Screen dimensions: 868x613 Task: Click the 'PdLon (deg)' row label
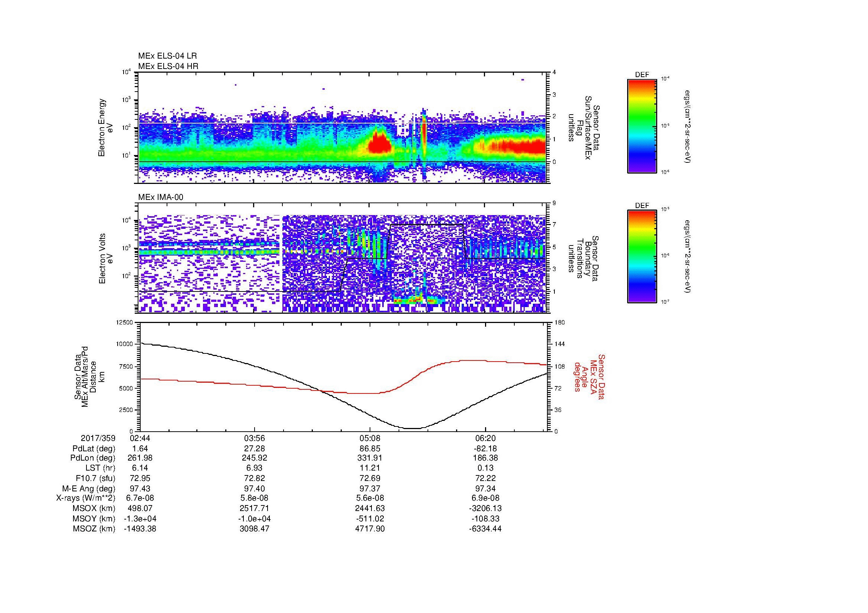[x=93, y=458]
